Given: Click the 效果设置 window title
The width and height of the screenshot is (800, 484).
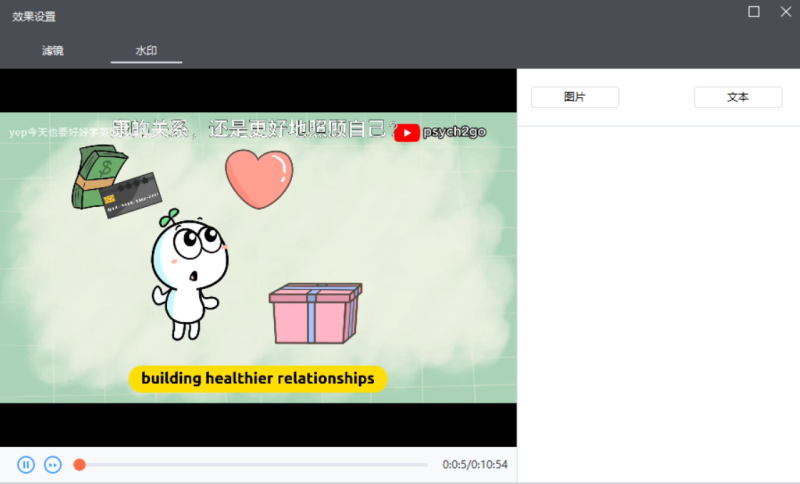Looking at the screenshot, I should 34,16.
